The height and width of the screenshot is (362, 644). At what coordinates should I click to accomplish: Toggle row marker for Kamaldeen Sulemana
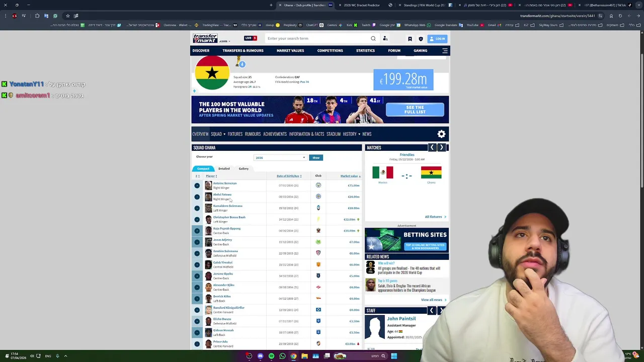tap(197, 208)
